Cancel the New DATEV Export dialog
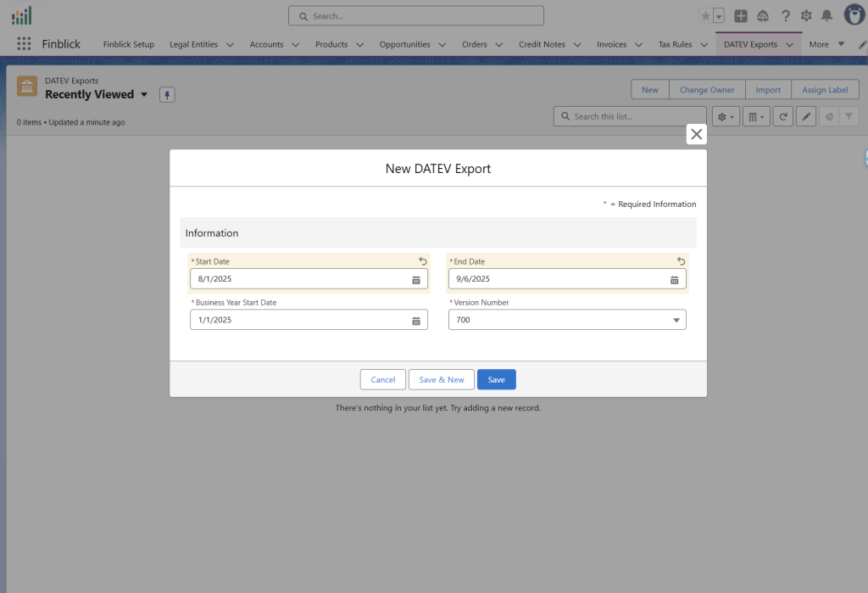 click(x=382, y=379)
